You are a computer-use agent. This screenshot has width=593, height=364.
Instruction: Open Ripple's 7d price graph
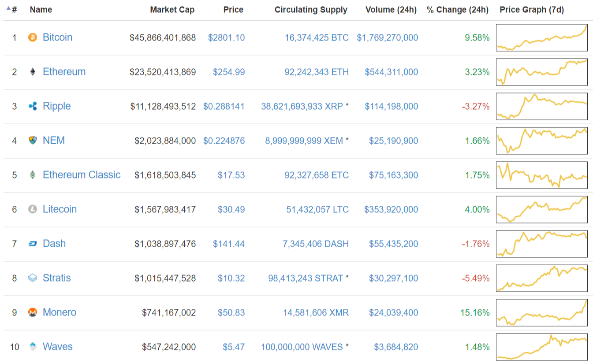541,106
